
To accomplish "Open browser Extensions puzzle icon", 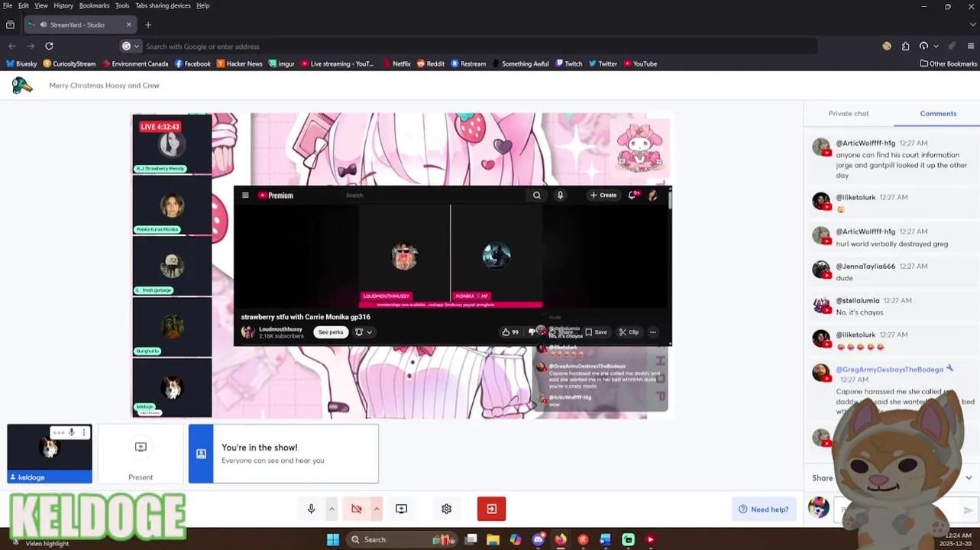I will coord(905,46).
